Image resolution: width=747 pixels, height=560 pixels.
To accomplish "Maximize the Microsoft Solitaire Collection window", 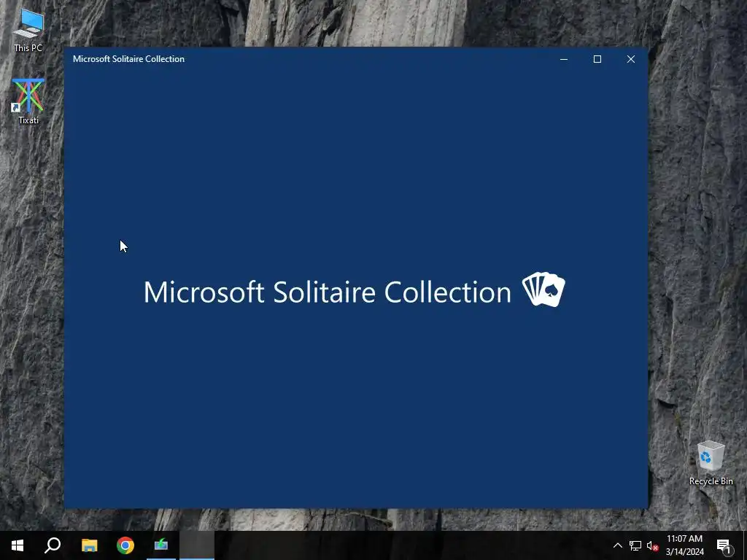I will [597, 59].
